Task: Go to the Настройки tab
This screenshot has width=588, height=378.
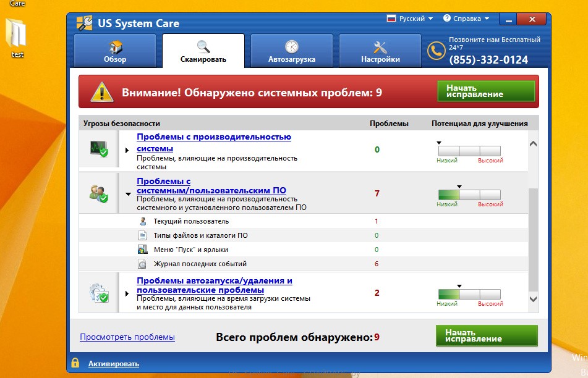Action: click(x=380, y=51)
